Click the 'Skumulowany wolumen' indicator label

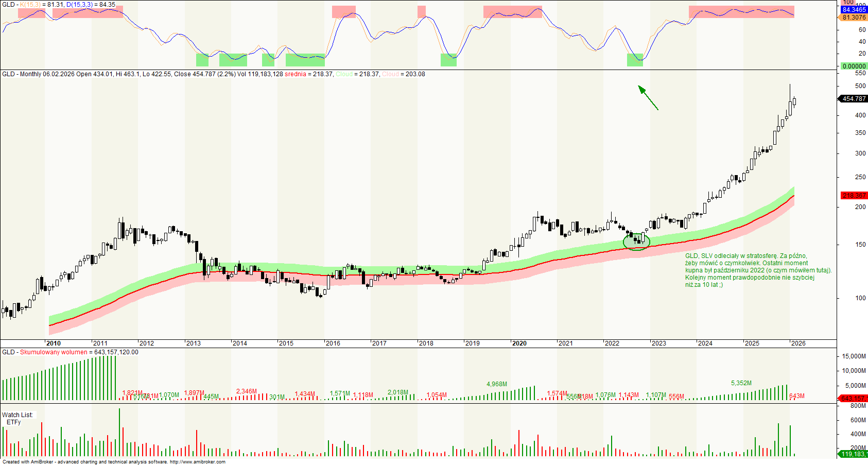click(54, 352)
